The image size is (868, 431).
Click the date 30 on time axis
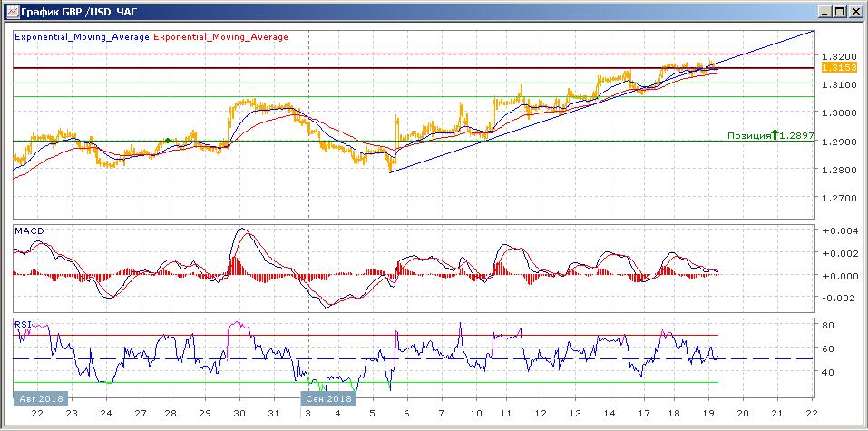coord(239,413)
